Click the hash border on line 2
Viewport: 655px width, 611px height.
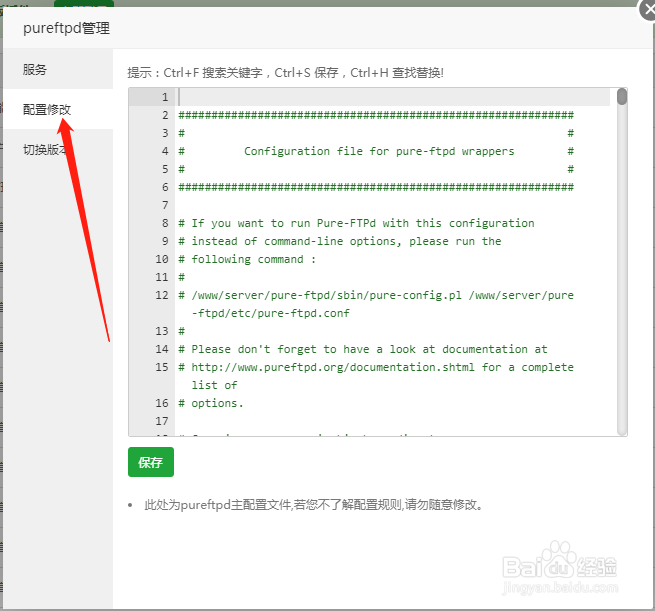pos(376,115)
